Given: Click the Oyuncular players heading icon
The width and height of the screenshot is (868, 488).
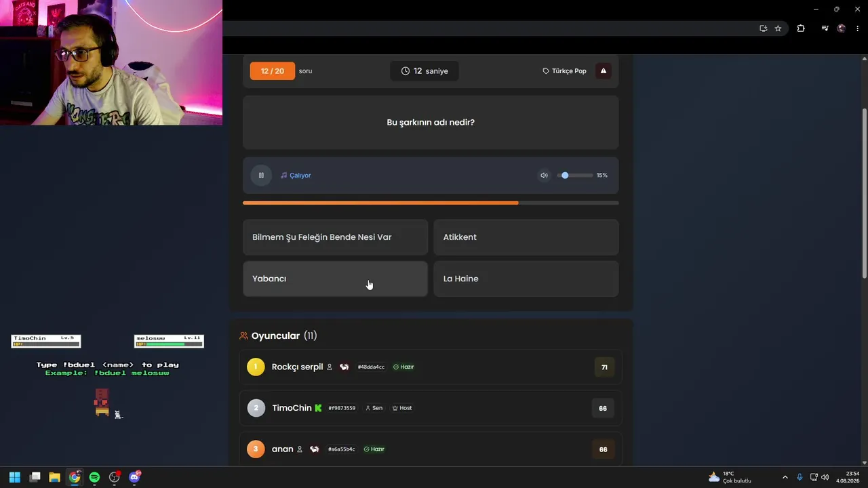Looking at the screenshot, I should pos(243,336).
